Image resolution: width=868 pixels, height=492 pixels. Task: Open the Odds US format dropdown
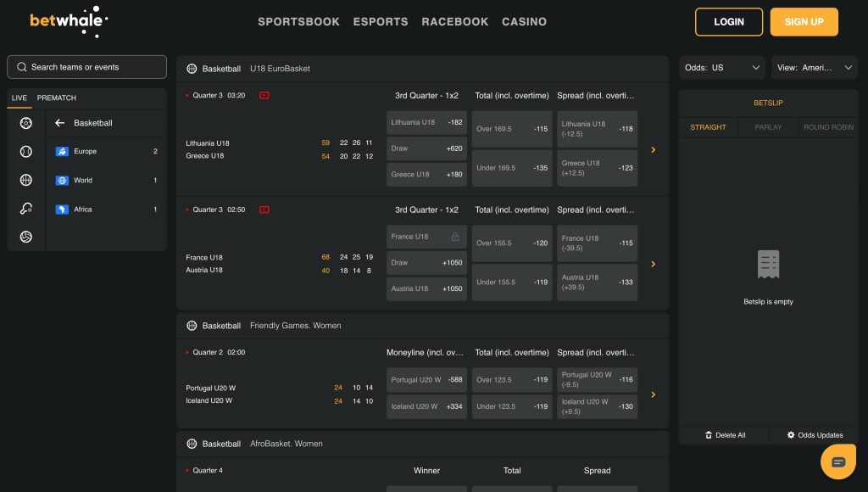pos(722,68)
